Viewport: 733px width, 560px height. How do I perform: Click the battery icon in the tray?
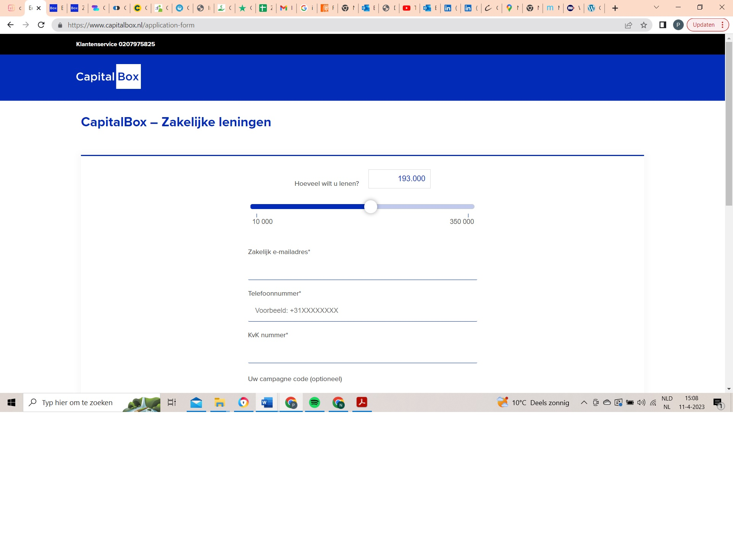[x=630, y=402]
